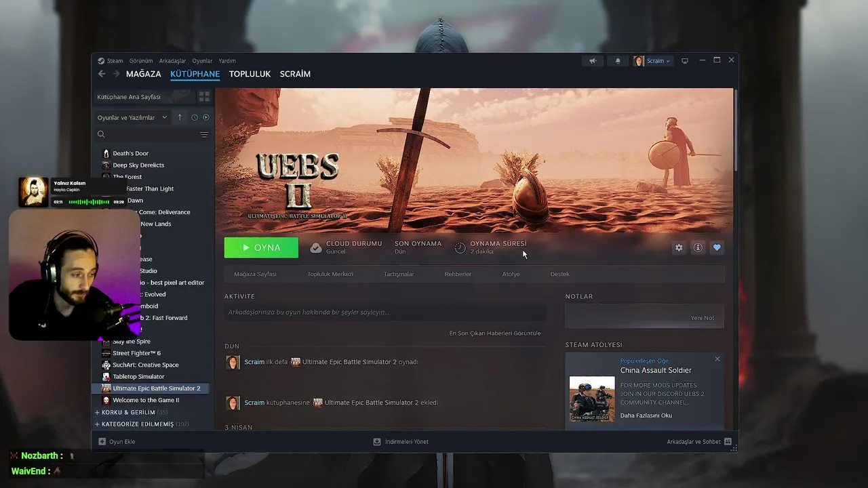
Task: Open the Steam menu
Action: click(x=115, y=61)
